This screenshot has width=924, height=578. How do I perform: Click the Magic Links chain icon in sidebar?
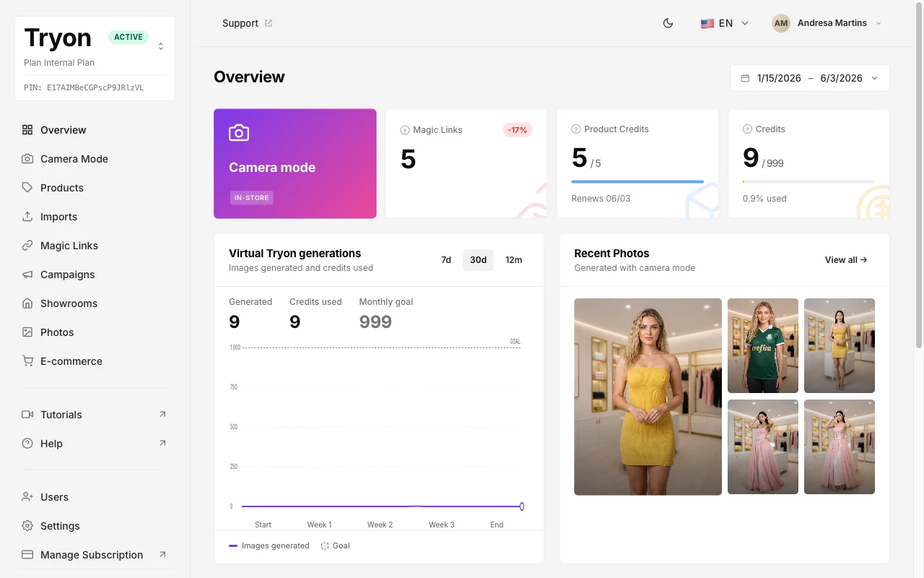tap(27, 246)
